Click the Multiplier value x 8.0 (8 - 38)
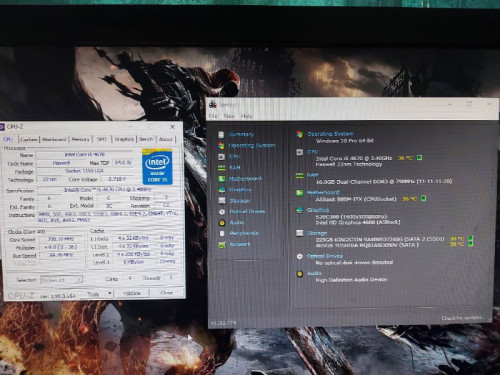This screenshot has height=375, width=500. click(61, 247)
